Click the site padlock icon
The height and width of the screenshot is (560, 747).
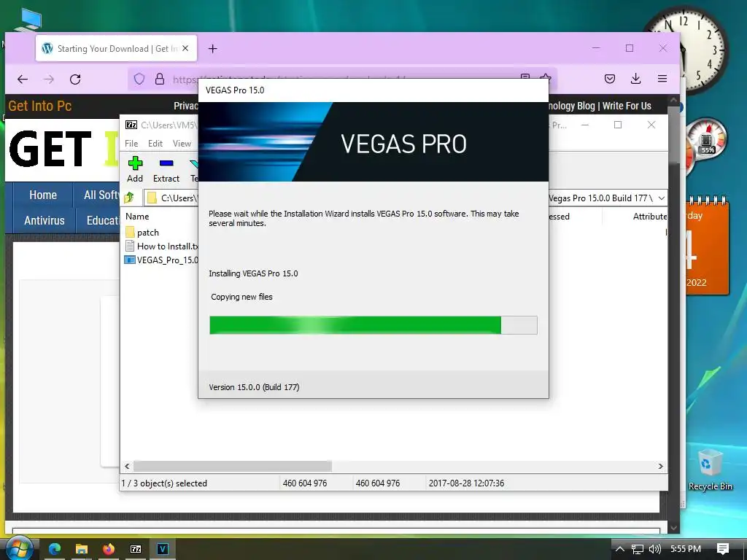(160, 79)
